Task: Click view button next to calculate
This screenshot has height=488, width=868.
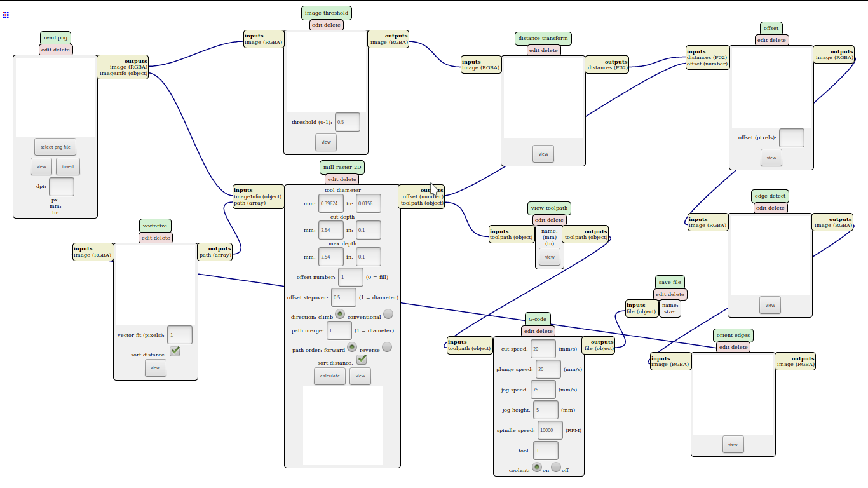Action: click(x=360, y=376)
